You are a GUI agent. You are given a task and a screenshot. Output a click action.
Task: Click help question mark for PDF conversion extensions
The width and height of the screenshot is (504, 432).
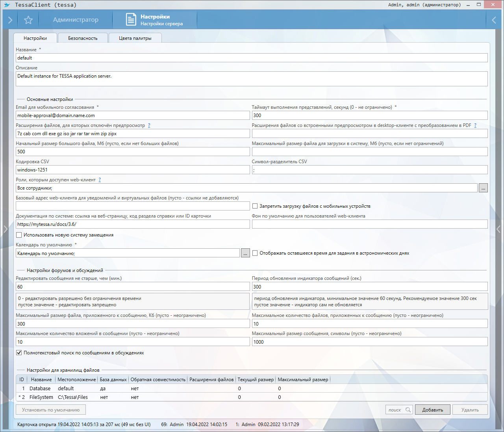475,125
